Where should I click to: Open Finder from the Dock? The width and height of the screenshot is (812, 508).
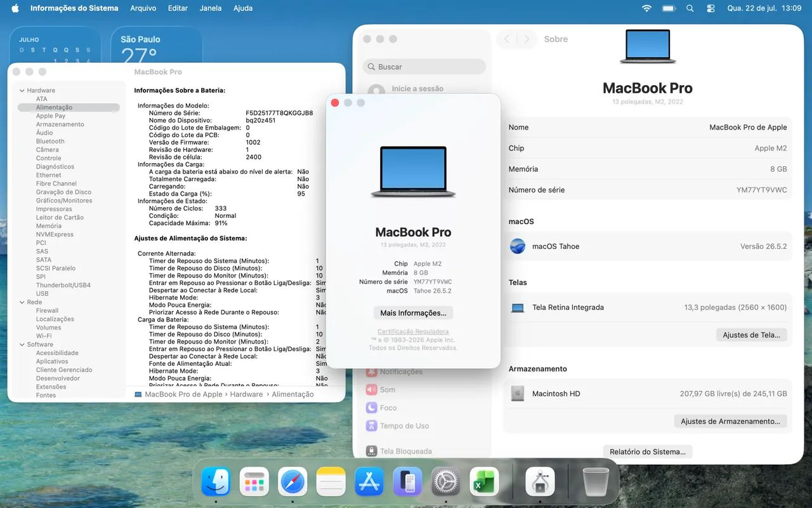click(x=216, y=482)
